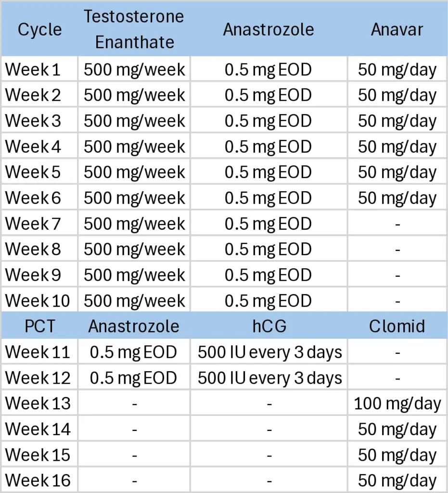The width and height of the screenshot is (448, 493).
Task: Select the Cycle header cell
Action: [39, 29]
